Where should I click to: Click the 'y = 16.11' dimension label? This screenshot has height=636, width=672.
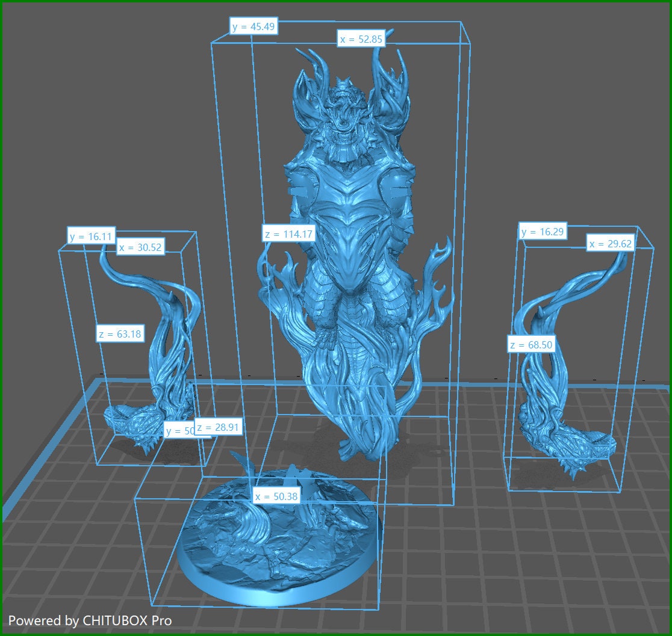coord(92,236)
